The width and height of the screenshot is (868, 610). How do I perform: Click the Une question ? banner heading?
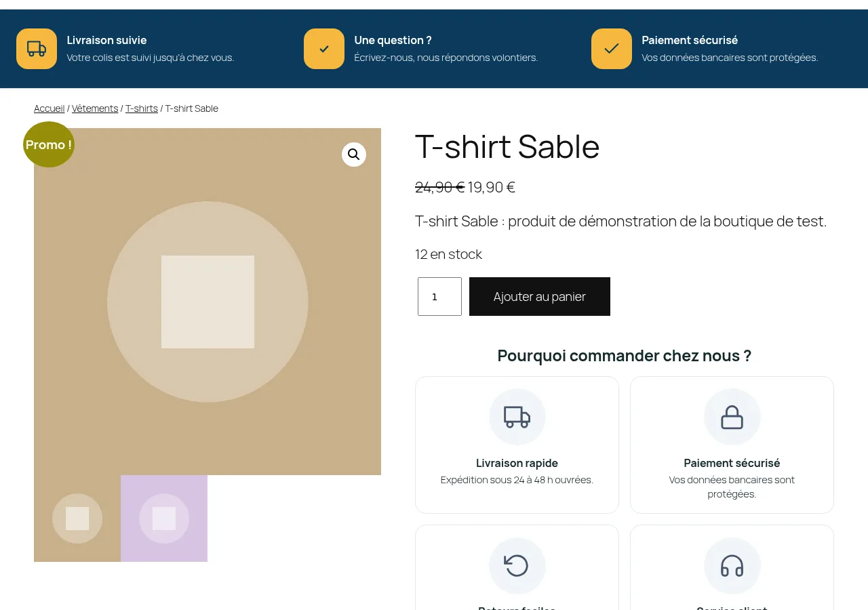tap(393, 40)
